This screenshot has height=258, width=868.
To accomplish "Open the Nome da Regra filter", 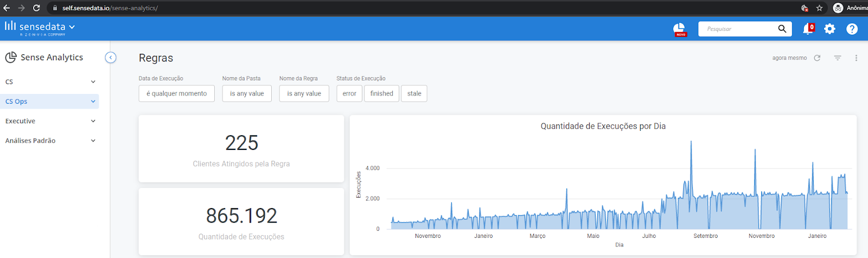I will click(304, 93).
